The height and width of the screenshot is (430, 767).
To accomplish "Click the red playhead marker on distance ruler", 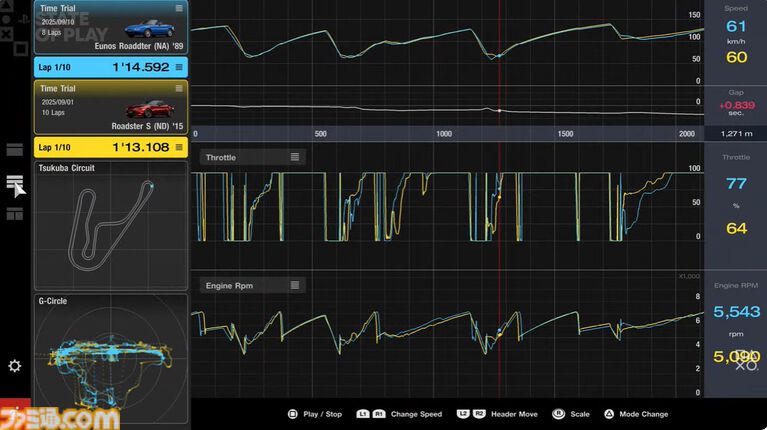I will coord(499,134).
